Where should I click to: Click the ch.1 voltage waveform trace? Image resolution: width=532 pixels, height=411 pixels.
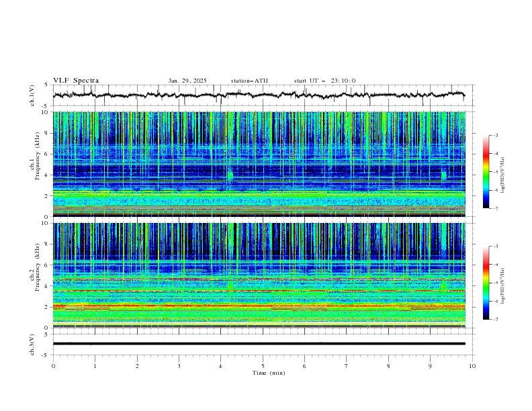(x=259, y=95)
